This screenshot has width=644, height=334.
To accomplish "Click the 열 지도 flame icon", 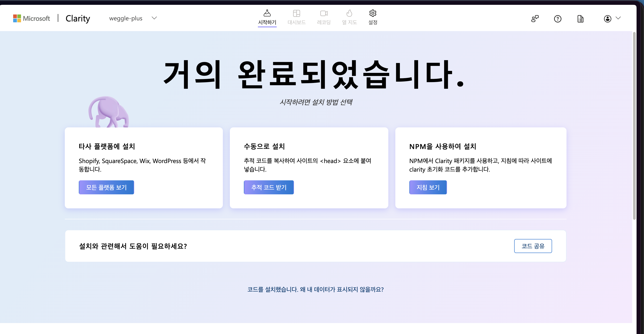I will tap(349, 13).
